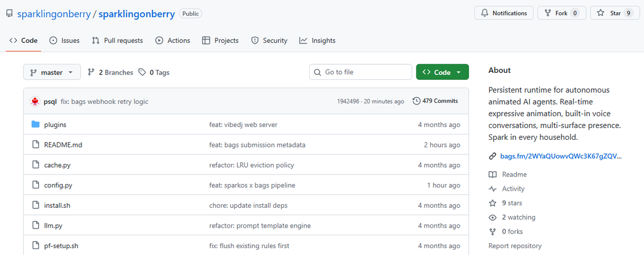Screen dimensions: 644x255
Task: Click the fork icon beside 0 forks
Action: [x=492, y=231]
